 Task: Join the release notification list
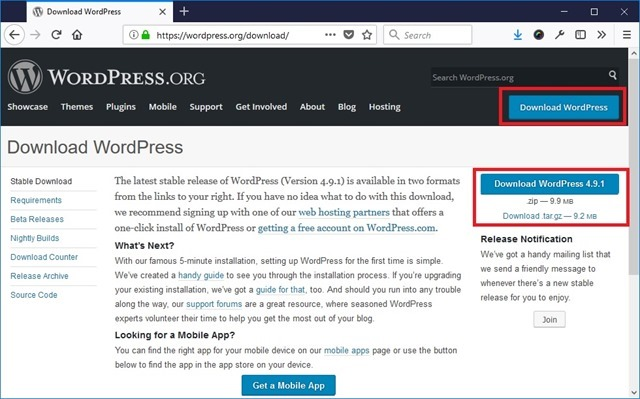click(x=549, y=319)
